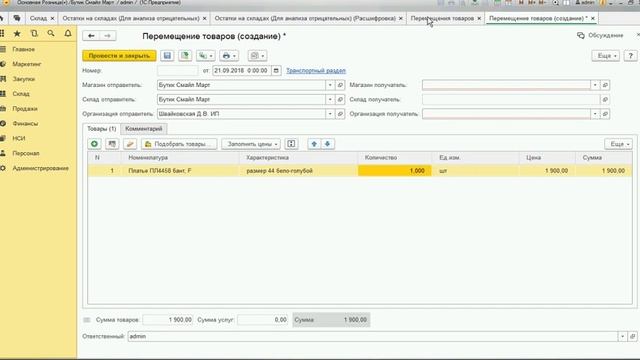Click the Провести и закрыть button
Viewport: 640px width, 360px height.
tap(119, 56)
